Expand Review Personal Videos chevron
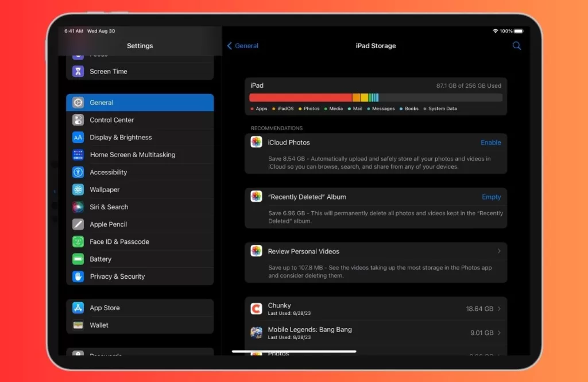Viewport: 588px width, 382px height. [x=499, y=251]
